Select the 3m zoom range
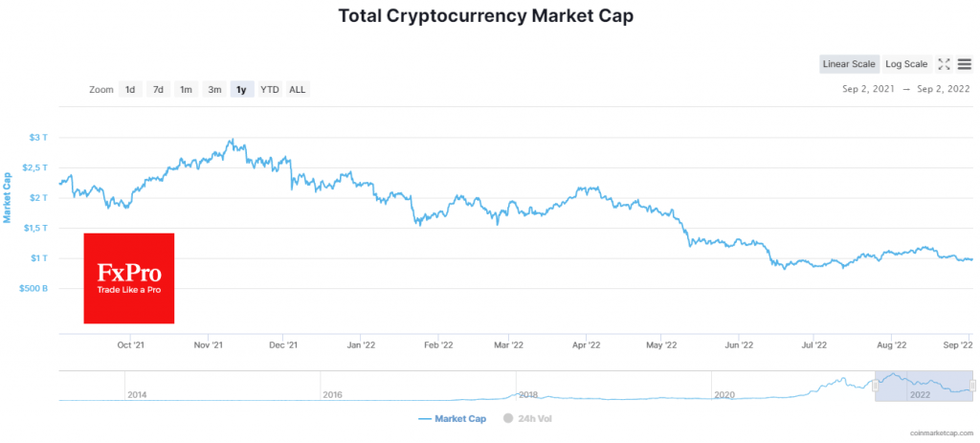980x443 pixels. 214,90
